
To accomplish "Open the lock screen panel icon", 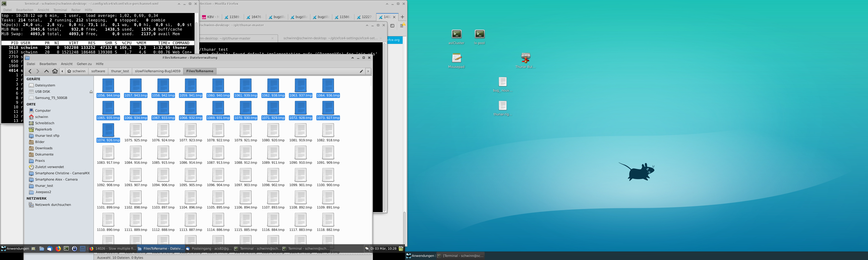I will pos(75,248).
